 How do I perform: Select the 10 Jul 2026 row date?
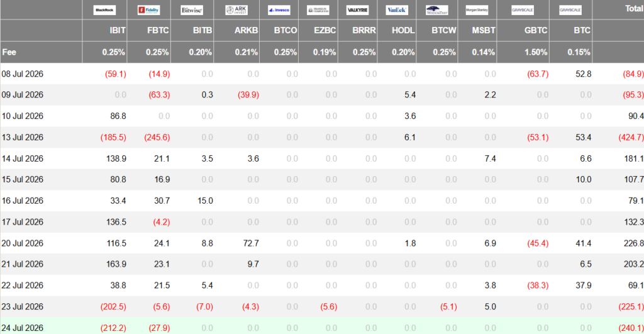[x=22, y=116]
